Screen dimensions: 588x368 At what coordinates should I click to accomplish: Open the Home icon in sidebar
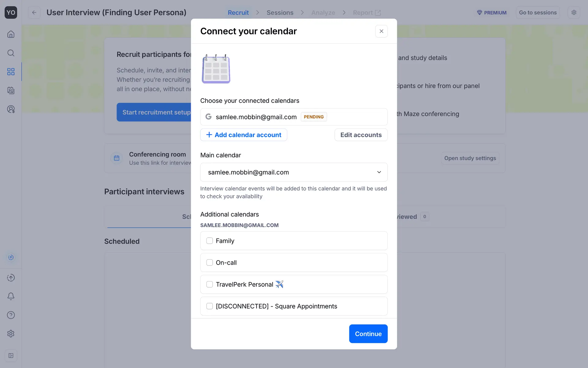pyautogui.click(x=11, y=34)
